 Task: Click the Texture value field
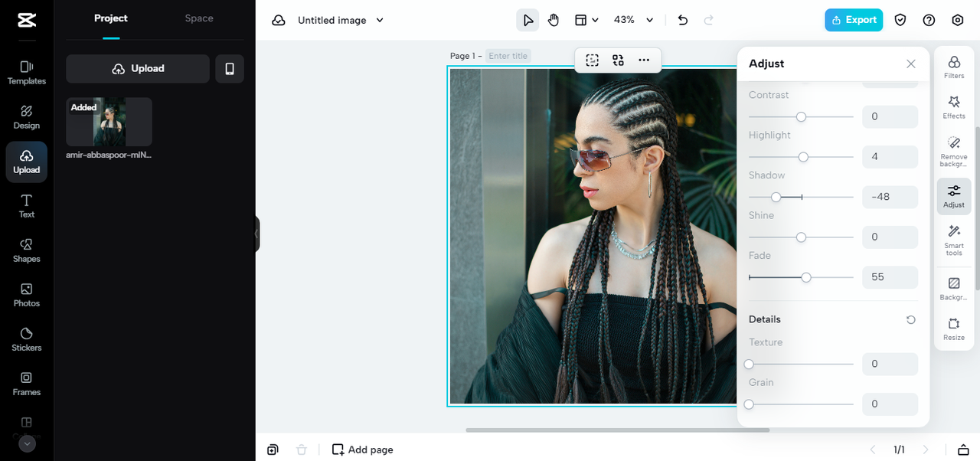pyautogui.click(x=890, y=364)
